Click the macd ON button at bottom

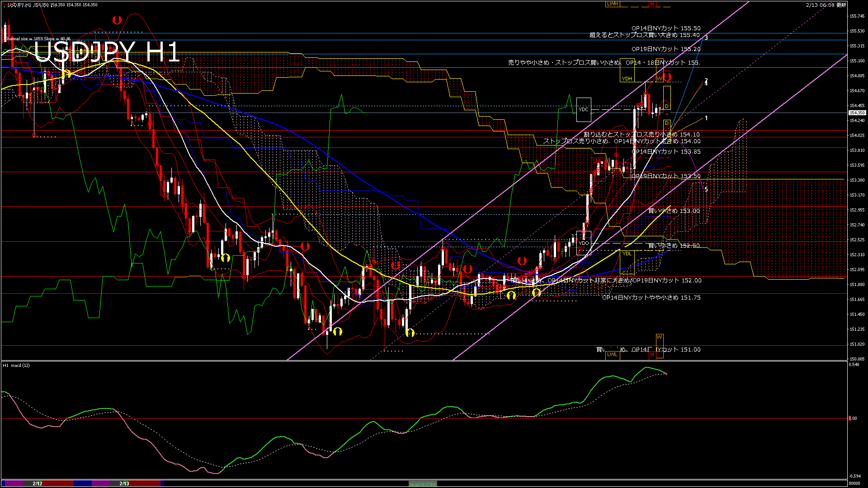coord(423,484)
